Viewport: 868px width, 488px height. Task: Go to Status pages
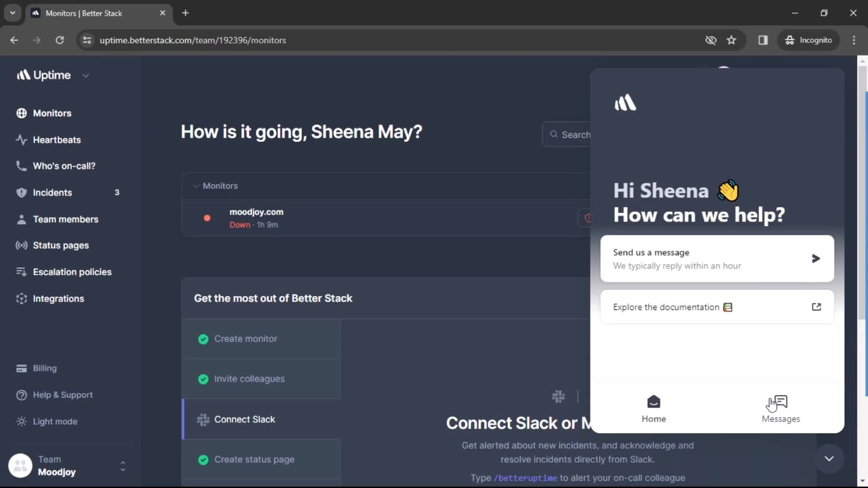pos(61,245)
